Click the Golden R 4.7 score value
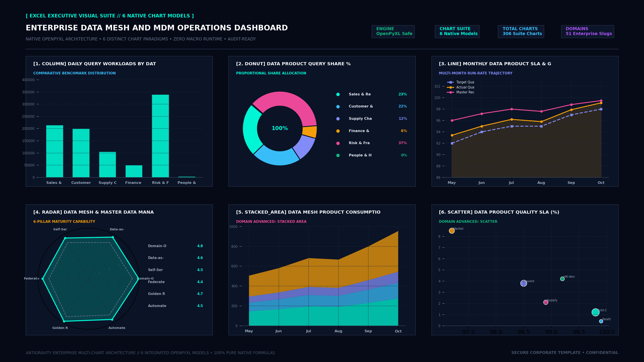This screenshot has width=644, height=362. pyautogui.click(x=200, y=294)
